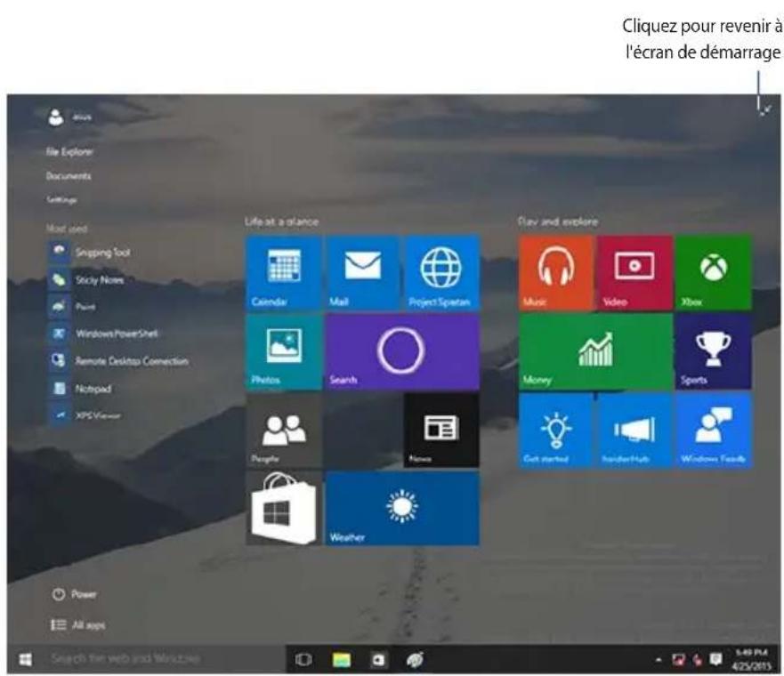
Task: Open Documents link in Start
Action: tap(69, 176)
